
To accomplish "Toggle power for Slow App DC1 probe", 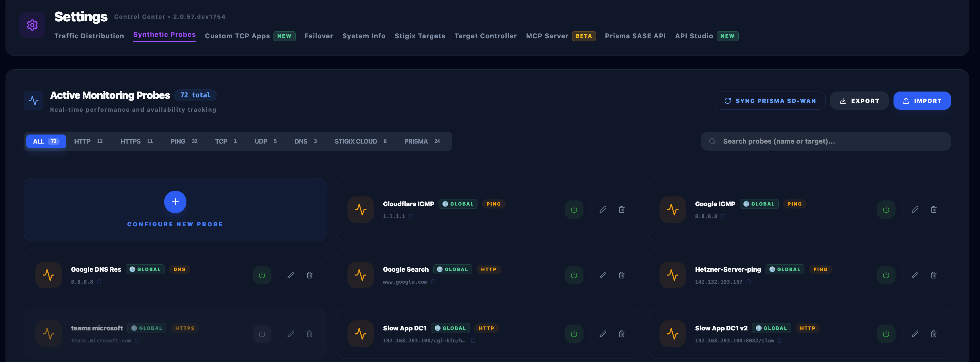I will pos(574,334).
